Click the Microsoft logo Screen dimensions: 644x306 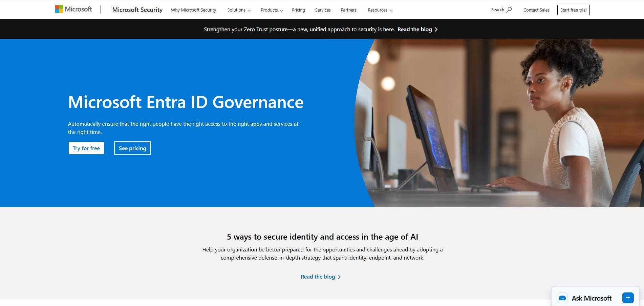click(74, 9)
